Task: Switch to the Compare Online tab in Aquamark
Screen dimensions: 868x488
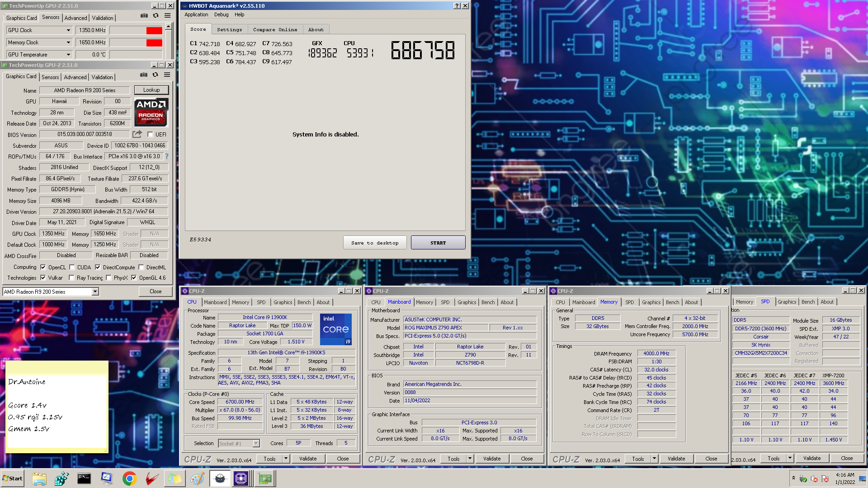Action: 275,30
